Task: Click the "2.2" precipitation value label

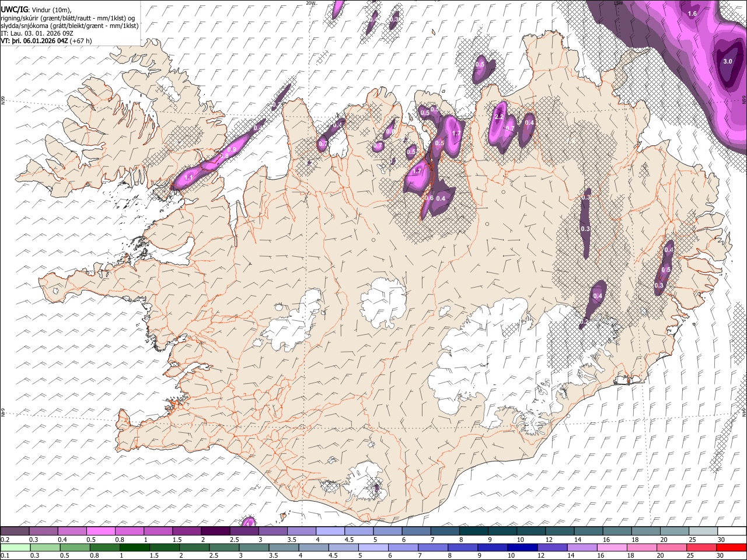Action: [x=499, y=117]
